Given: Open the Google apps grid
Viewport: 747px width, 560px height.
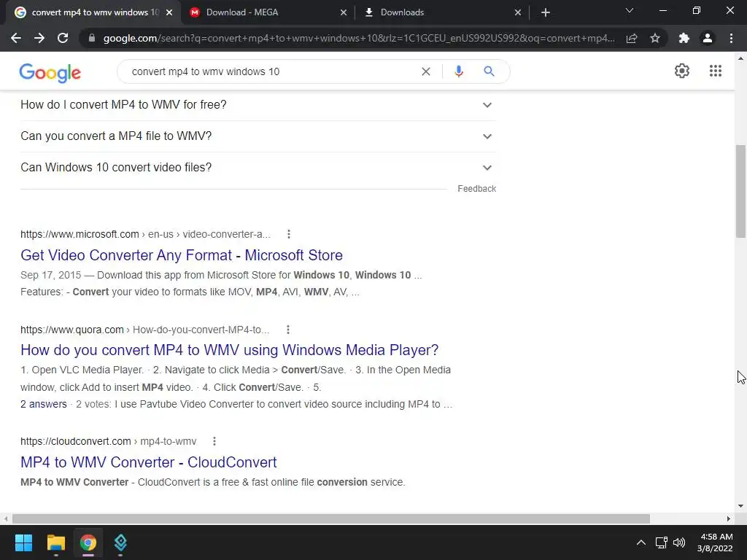Looking at the screenshot, I should point(715,71).
